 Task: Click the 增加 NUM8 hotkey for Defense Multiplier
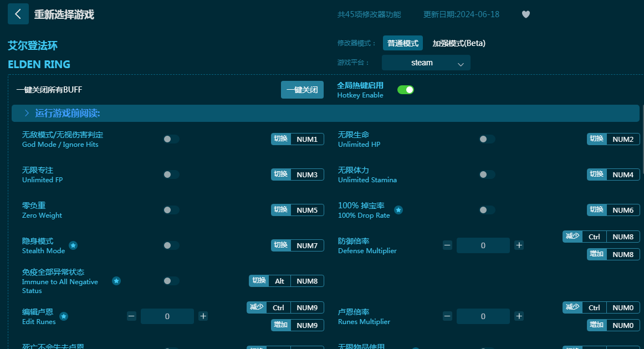613,254
